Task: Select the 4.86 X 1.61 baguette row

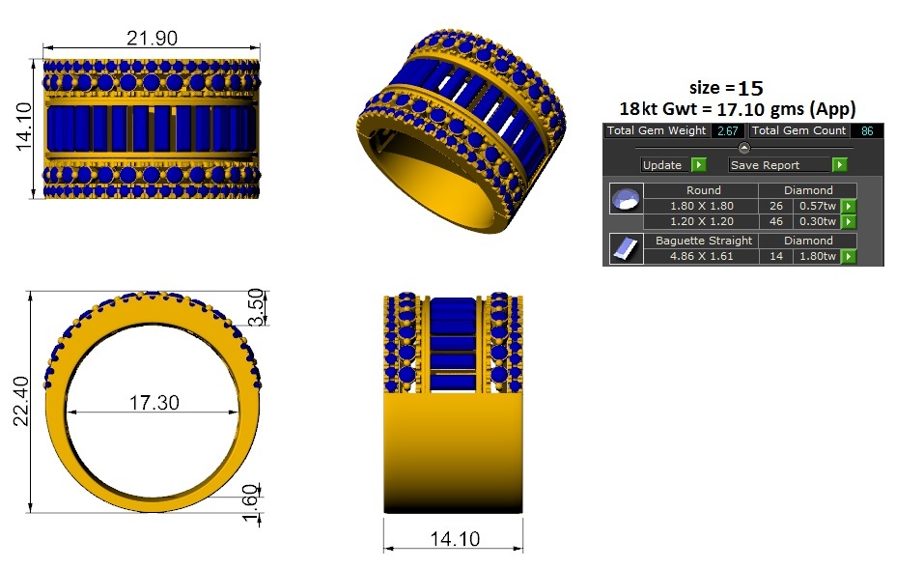Action: tap(749, 257)
